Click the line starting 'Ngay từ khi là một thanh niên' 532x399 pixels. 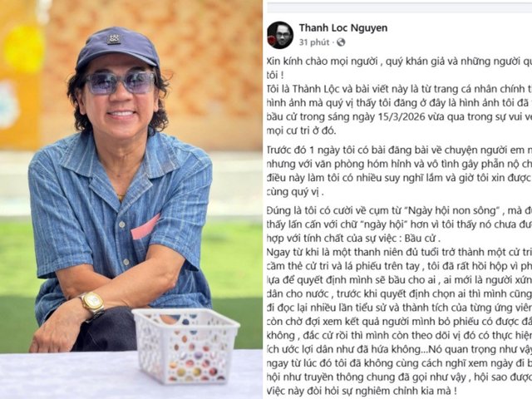[x=399, y=253]
